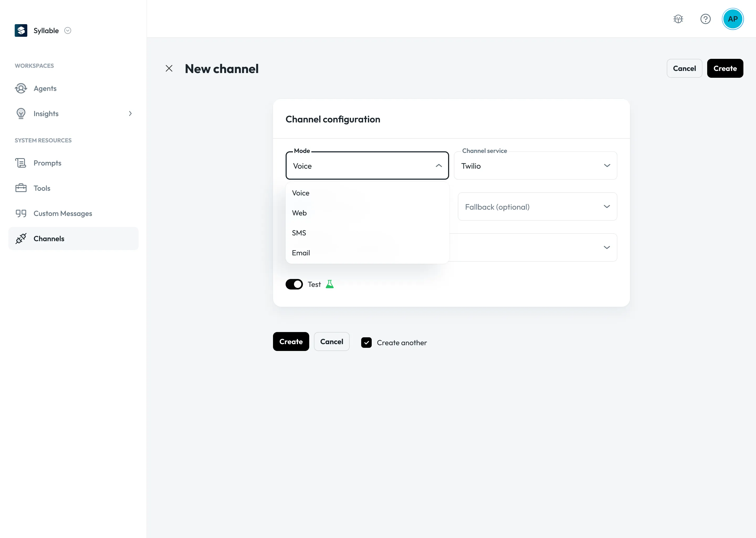This screenshot has height=538, width=756.
Task: Open the bug report icon
Action: click(678, 19)
